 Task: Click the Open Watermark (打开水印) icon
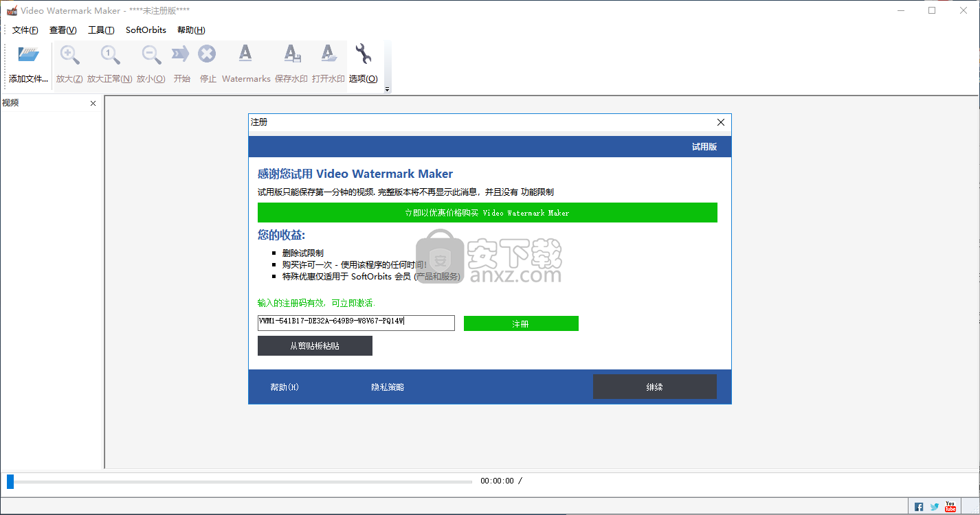328,54
